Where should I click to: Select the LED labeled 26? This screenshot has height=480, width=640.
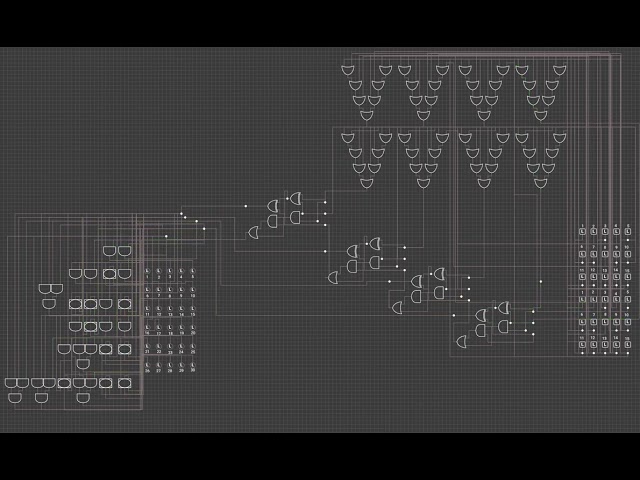pyautogui.click(x=148, y=365)
